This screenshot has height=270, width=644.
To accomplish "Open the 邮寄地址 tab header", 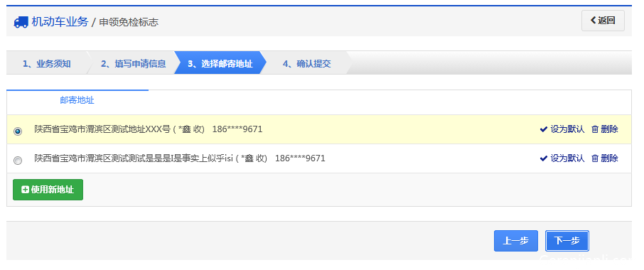I will [x=77, y=100].
